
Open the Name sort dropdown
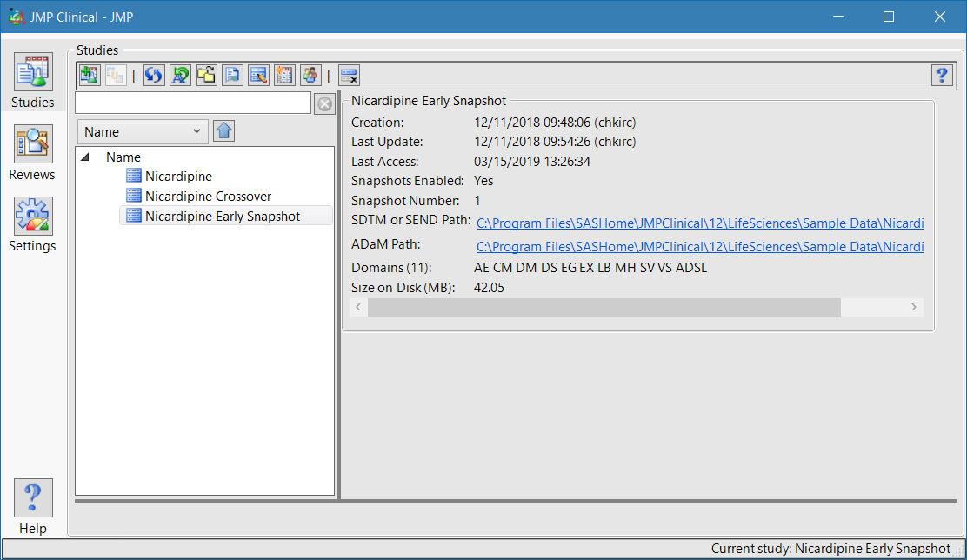pos(143,130)
